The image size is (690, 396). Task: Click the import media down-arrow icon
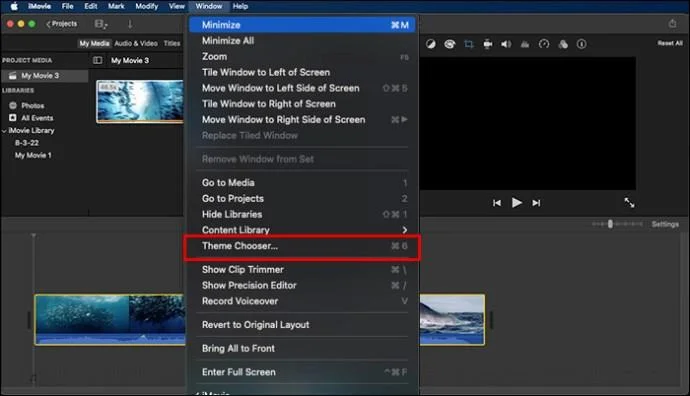(130, 24)
